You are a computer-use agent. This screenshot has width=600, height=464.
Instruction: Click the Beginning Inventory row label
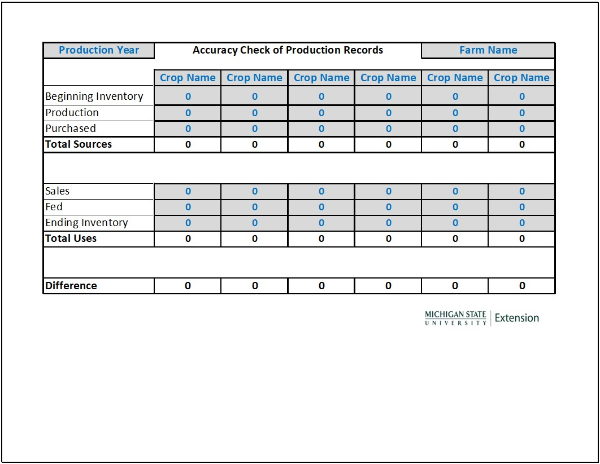click(94, 97)
